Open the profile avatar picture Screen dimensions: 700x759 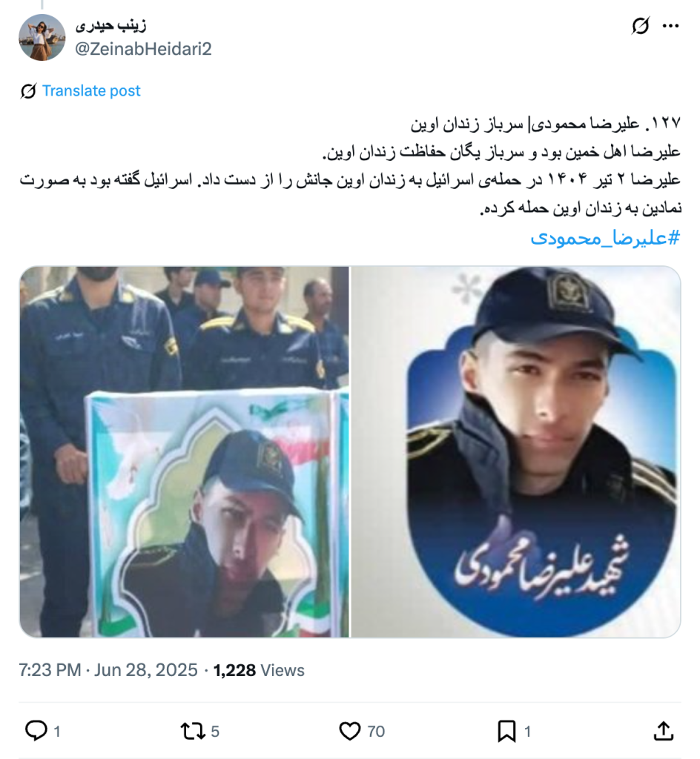pos(42,37)
